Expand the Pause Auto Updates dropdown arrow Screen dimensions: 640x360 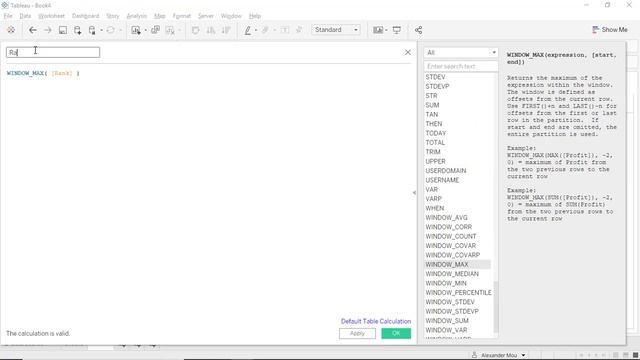pyautogui.click(x=102, y=30)
